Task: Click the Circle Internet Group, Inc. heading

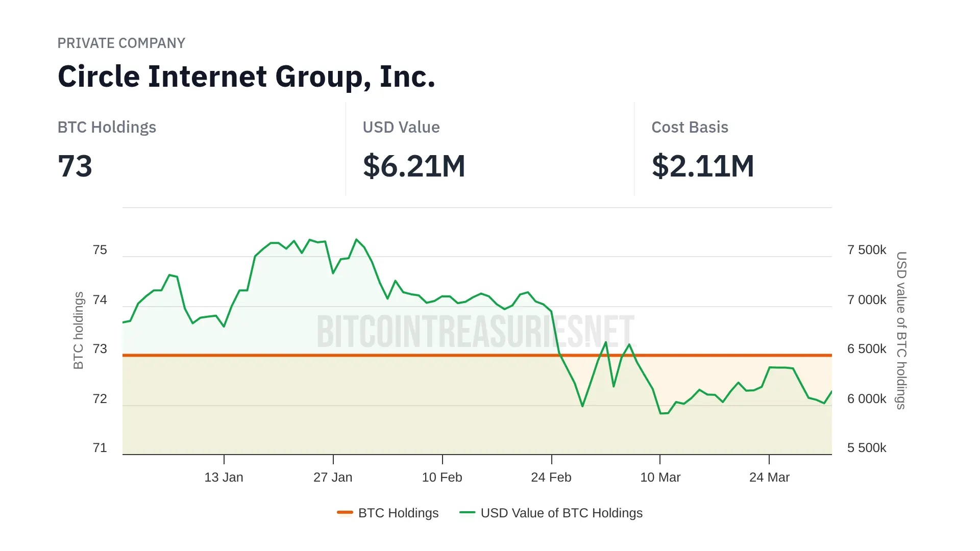Action: tap(247, 77)
